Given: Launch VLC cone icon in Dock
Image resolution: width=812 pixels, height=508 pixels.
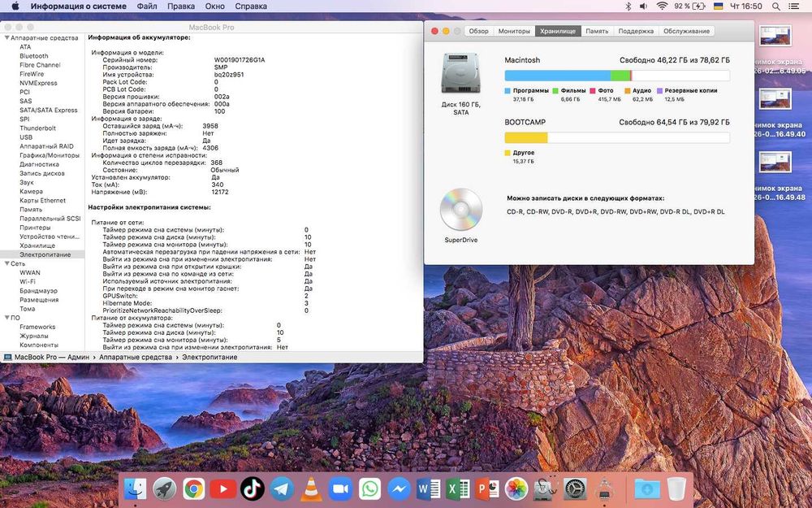Looking at the screenshot, I should coord(311,488).
